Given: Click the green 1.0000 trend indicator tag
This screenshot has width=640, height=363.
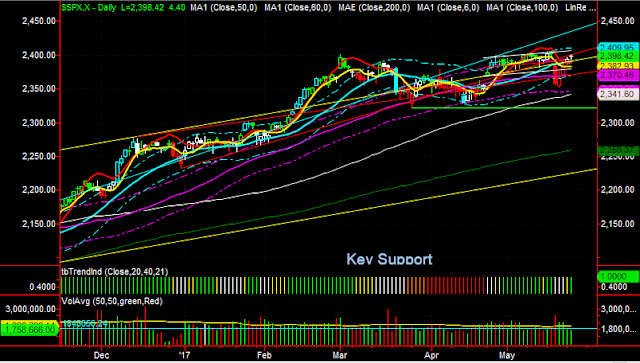Looking at the screenshot, I should [618, 277].
